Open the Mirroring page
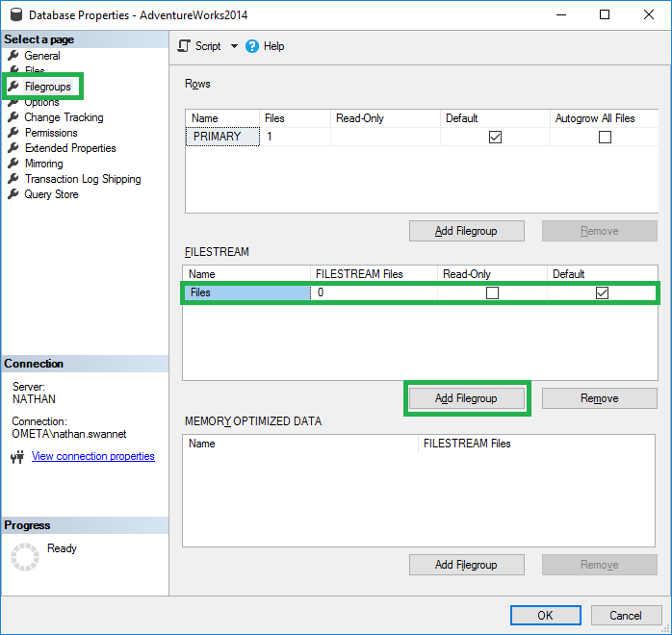Screen dimensions: 672x635 click(x=43, y=164)
